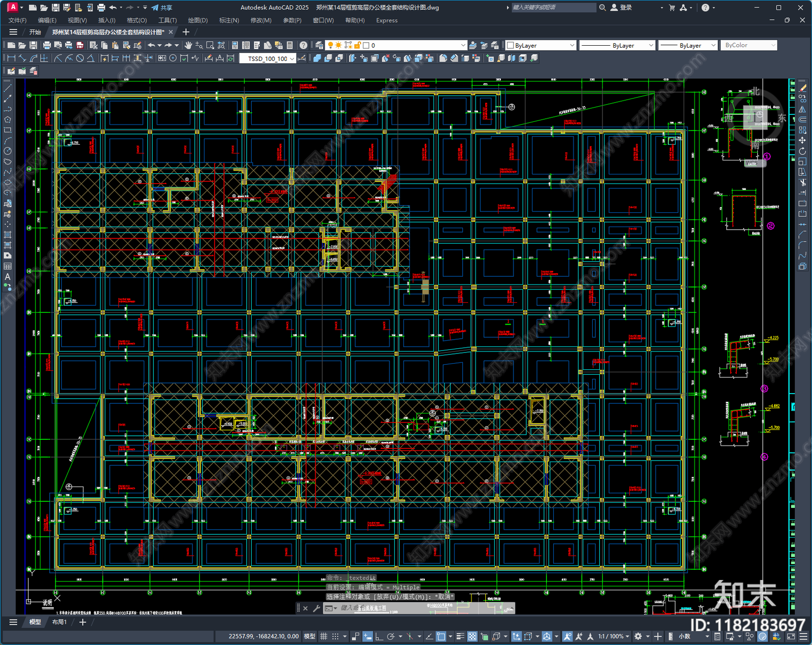This screenshot has width=812, height=645.
Task: Toggle transparency display in status bar
Action: coord(472,636)
